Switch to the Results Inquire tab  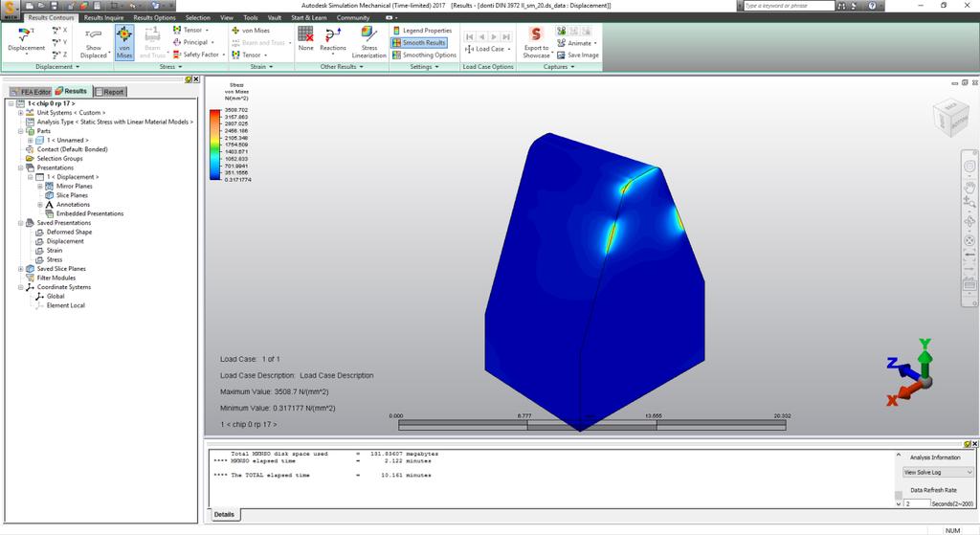click(x=103, y=17)
